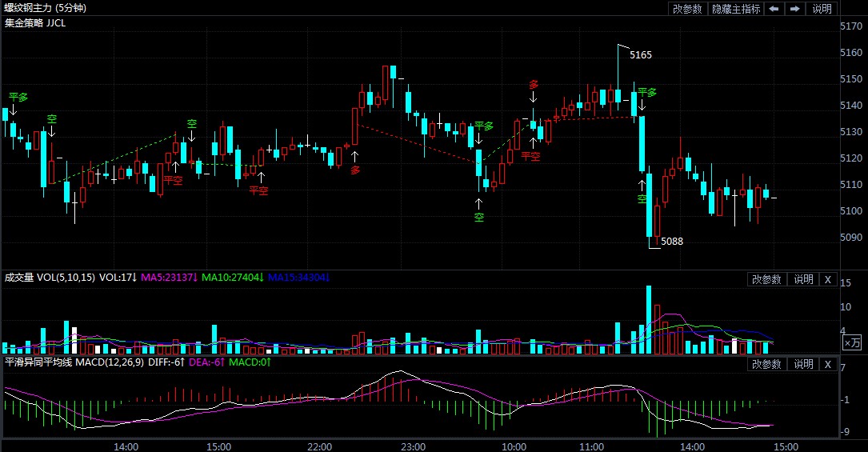
Task: Change parameters of the 成交量 panel
Action: (766, 279)
